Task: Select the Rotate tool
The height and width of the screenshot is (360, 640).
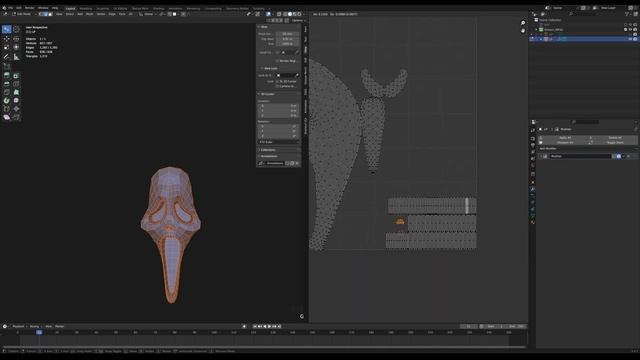Action: [16, 38]
